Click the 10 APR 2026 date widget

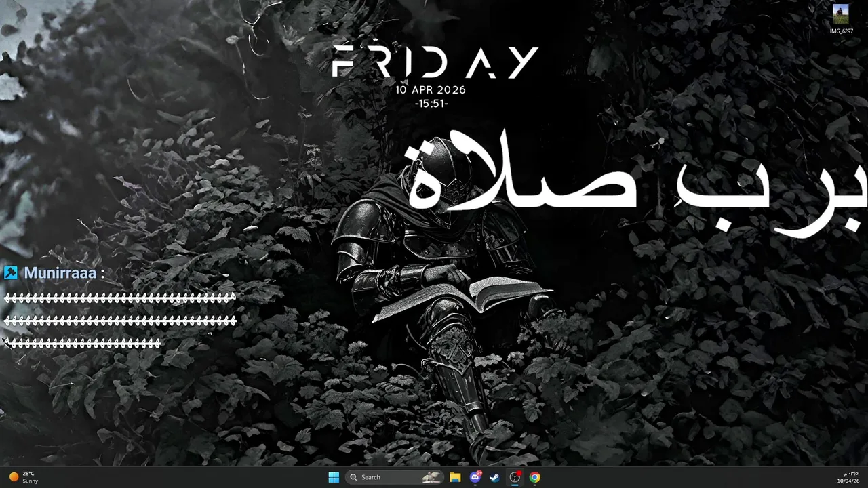431,89
